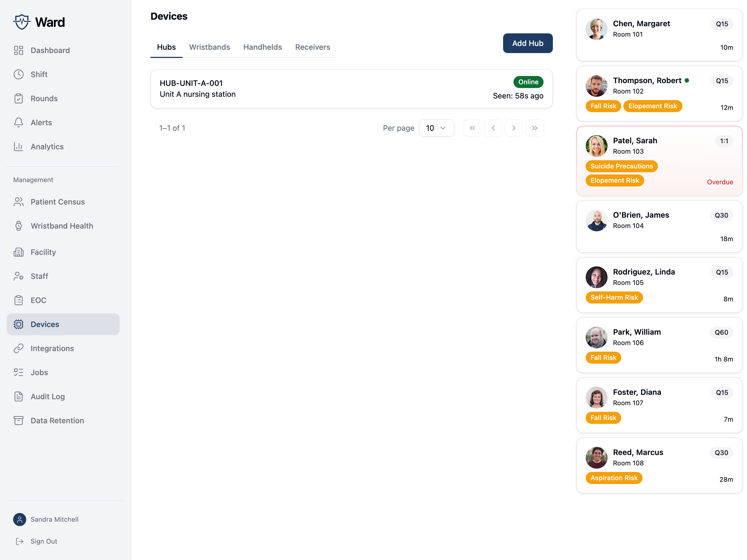747x560 pixels.
Task: Click the Shift clock icon
Action: pyautogui.click(x=19, y=74)
